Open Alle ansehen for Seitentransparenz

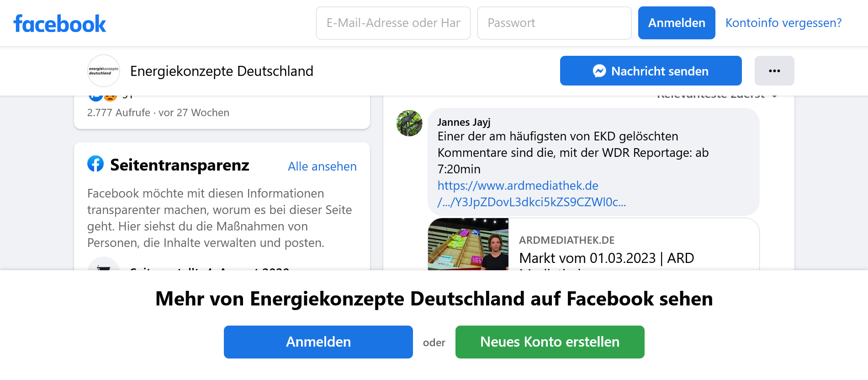(322, 166)
